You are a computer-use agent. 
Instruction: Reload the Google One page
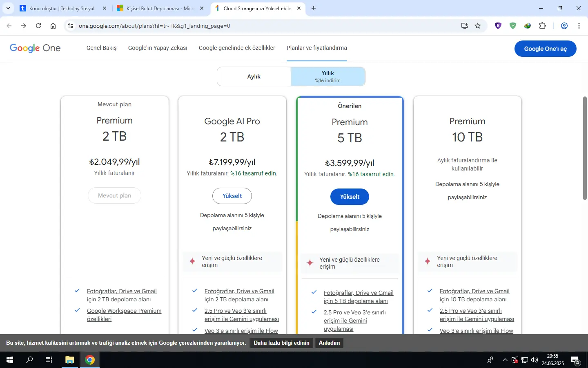[38, 26]
